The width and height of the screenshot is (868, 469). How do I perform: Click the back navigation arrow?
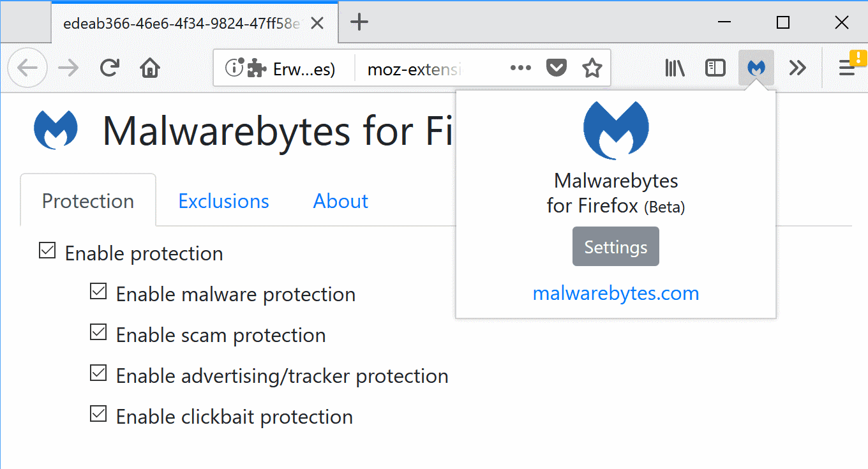click(x=27, y=67)
